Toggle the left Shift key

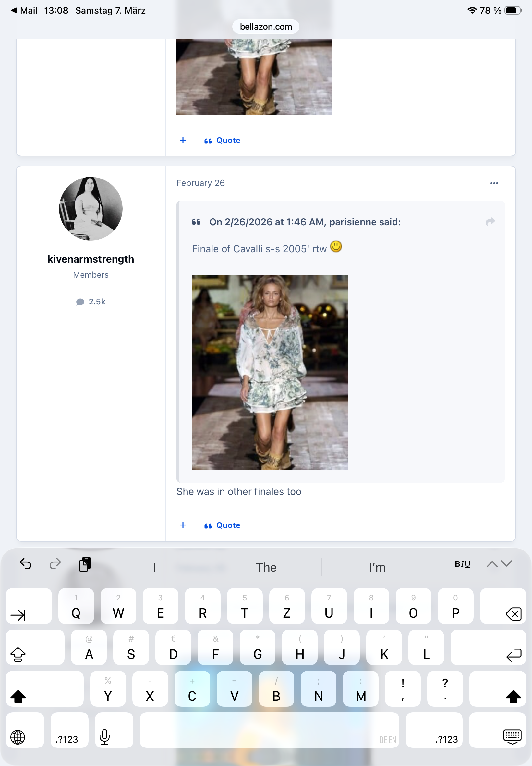pos(18,696)
